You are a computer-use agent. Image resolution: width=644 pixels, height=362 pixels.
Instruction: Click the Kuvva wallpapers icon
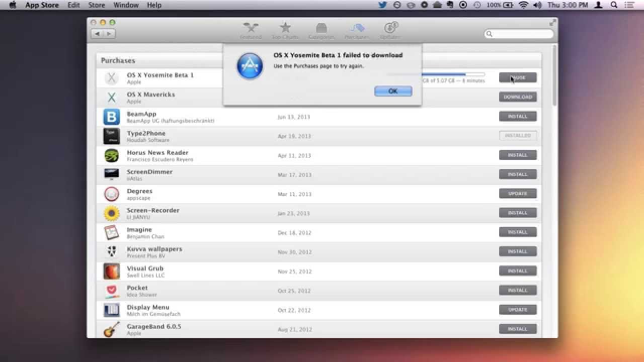[111, 252]
